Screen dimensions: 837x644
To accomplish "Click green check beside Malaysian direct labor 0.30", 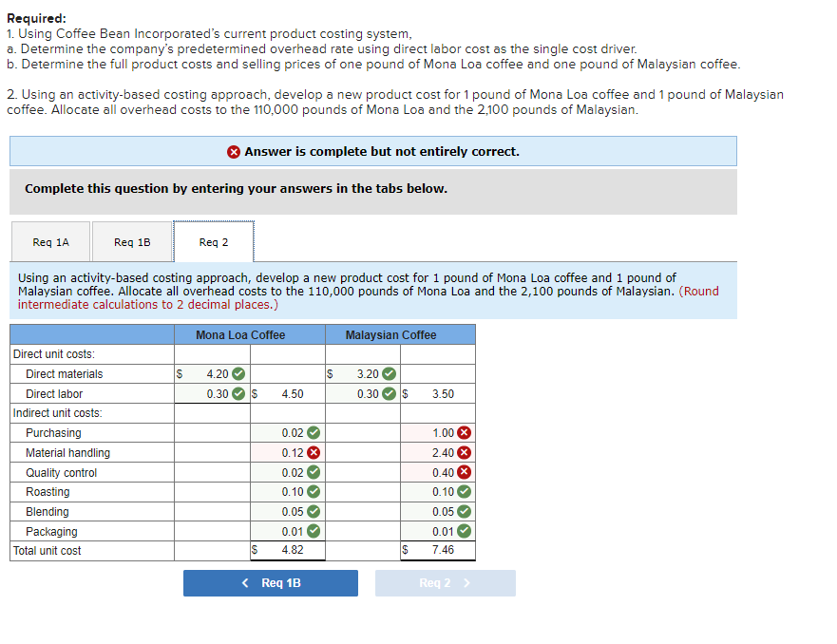I will [x=390, y=394].
